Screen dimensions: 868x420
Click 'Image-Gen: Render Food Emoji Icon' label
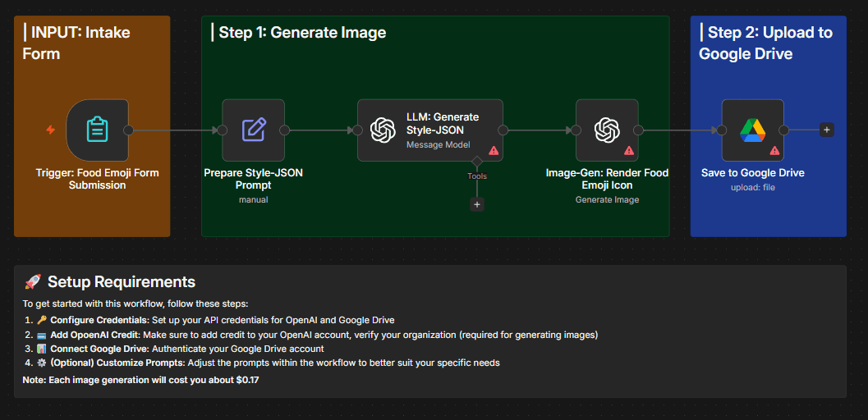pos(607,179)
